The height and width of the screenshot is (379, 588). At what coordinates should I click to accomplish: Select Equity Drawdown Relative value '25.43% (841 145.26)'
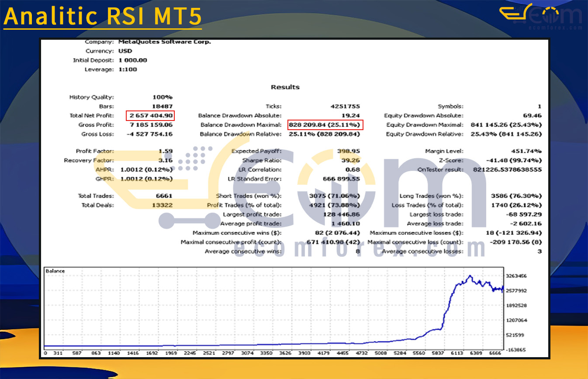pos(506,134)
